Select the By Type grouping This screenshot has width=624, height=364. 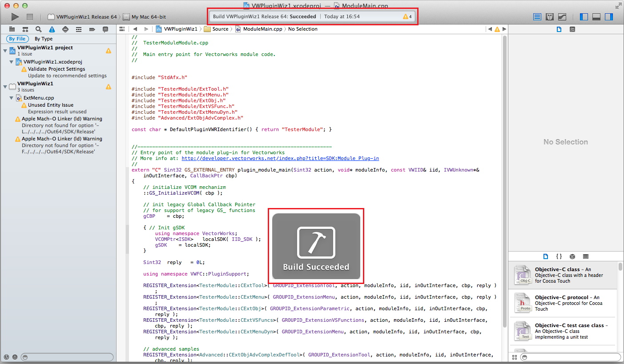[x=44, y=39]
